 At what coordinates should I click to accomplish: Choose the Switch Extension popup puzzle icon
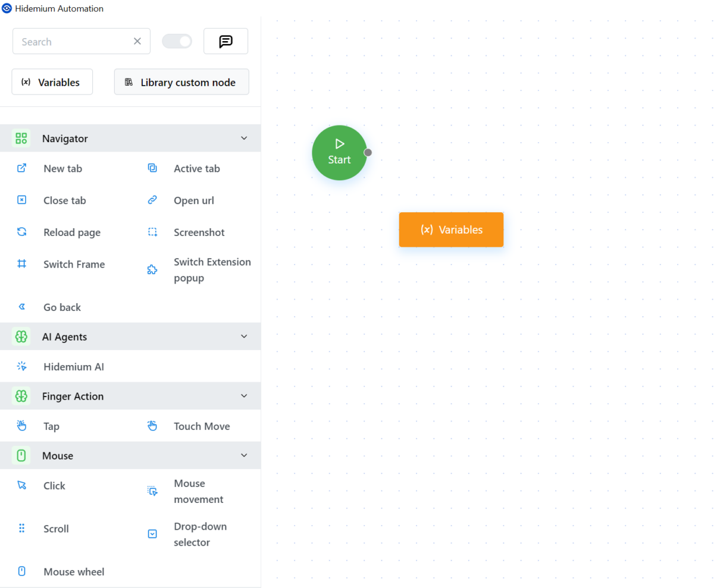pyautogui.click(x=152, y=270)
